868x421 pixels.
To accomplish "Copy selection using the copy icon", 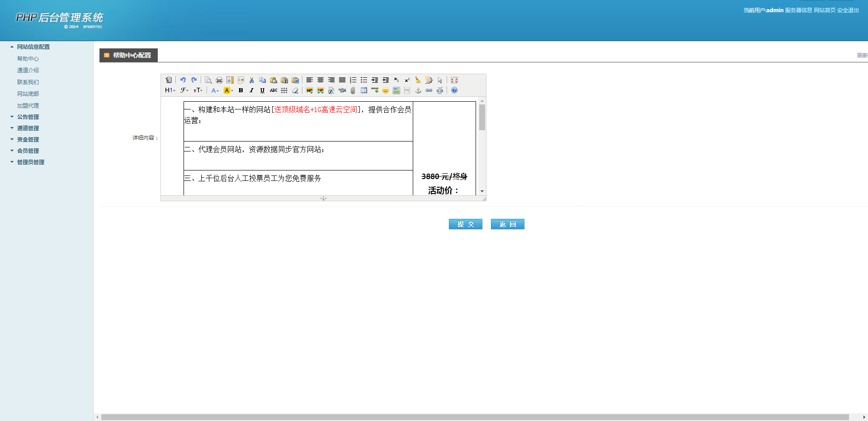I will 263,80.
